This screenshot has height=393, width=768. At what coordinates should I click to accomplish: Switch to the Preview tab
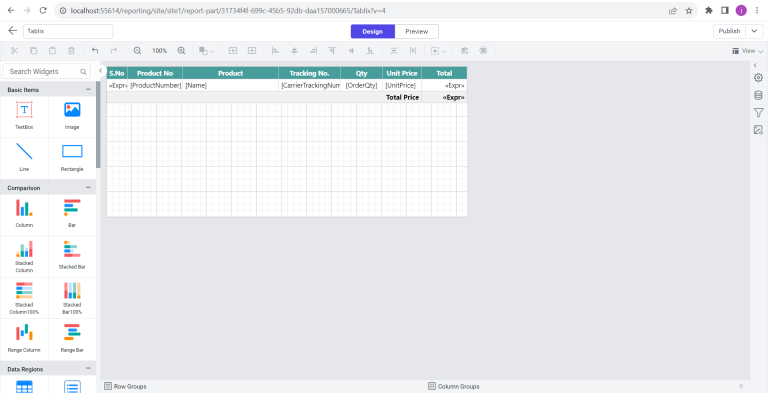[416, 31]
